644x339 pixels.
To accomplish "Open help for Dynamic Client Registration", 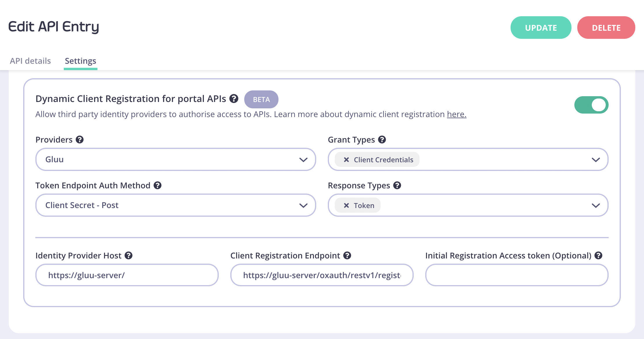I will 234,99.
